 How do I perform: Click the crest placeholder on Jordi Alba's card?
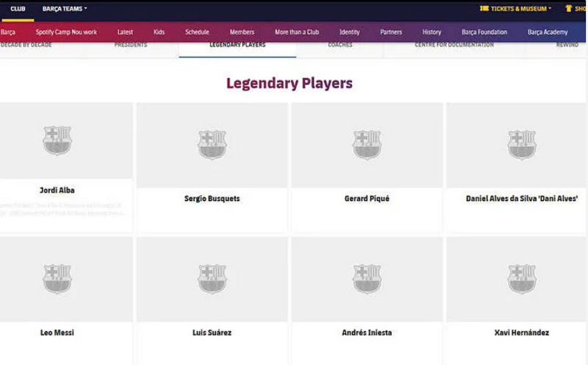coord(57,141)
